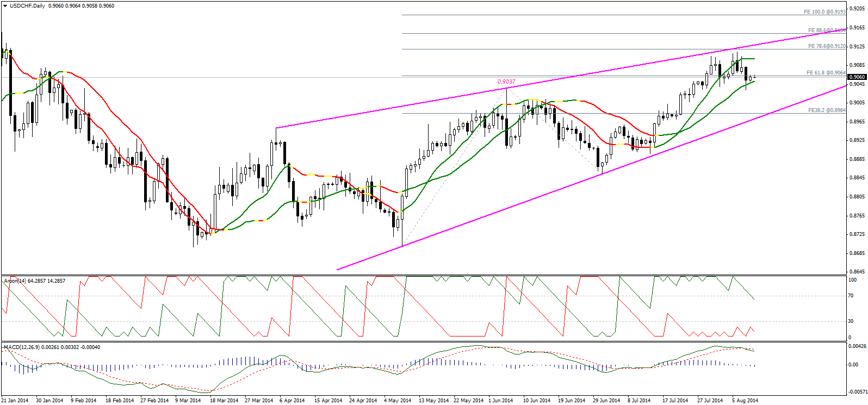The width and height of the screenshot is (868, 405).
Task: Click the 17 Jul 2014 date label
Action: point(675,401)
